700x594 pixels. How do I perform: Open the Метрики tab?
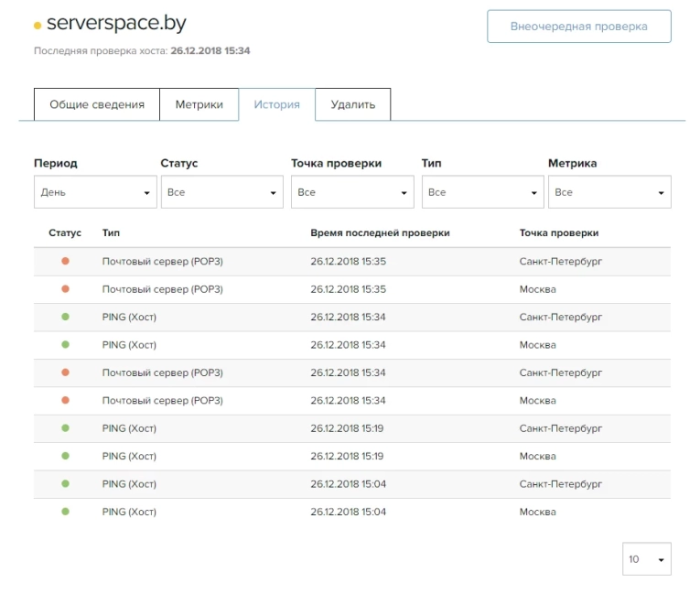pyautogui.click(x=199, y=104)
